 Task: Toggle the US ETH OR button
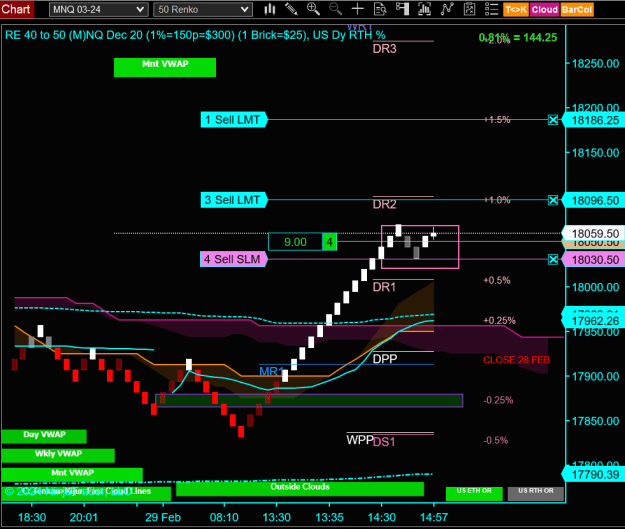(x=474, y=494)
